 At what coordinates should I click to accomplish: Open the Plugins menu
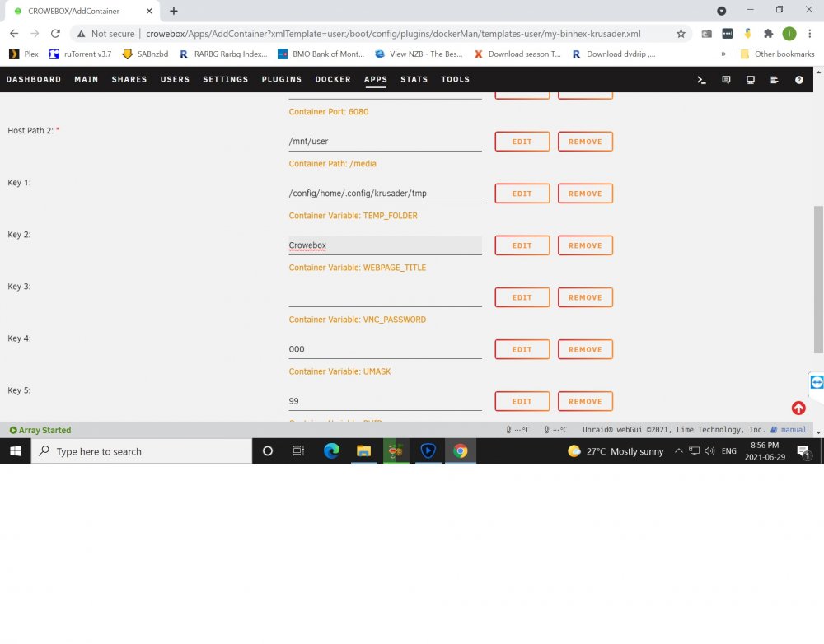point(282,79)
